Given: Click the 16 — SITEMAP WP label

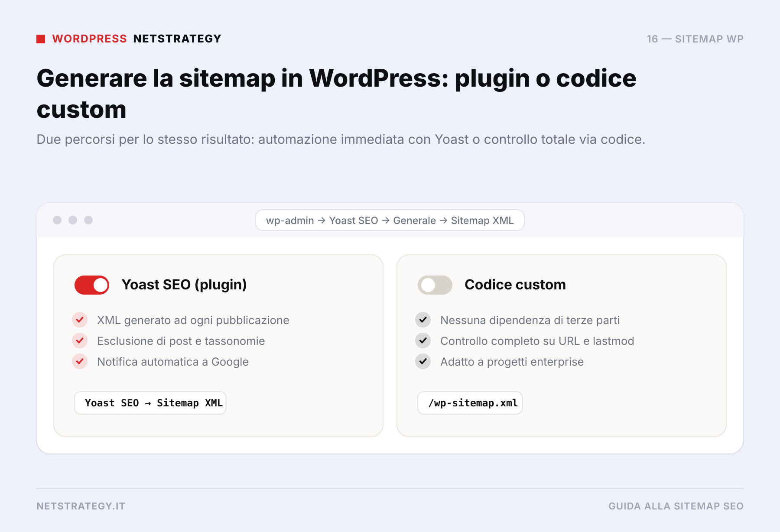Looking at the screenshot, I should [695, 39].
